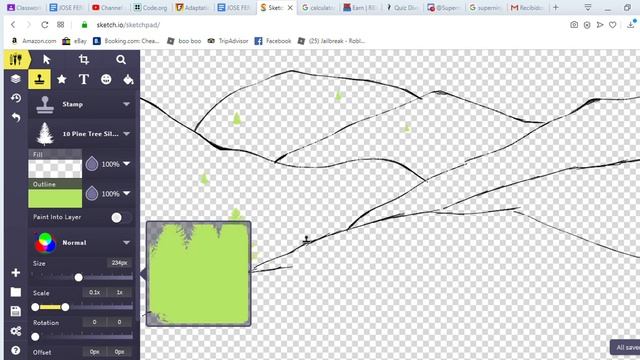Open a new browser tab

click(556, 7)
